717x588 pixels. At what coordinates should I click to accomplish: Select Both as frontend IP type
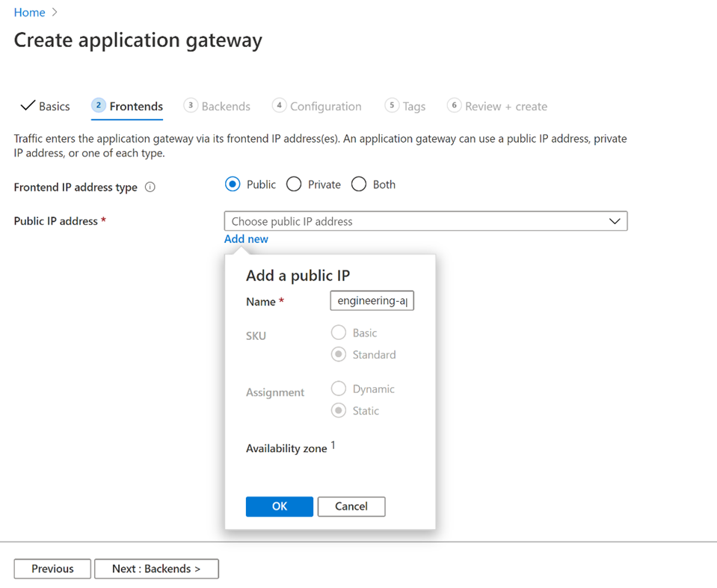pyautogui.click(x=359, y=185)
